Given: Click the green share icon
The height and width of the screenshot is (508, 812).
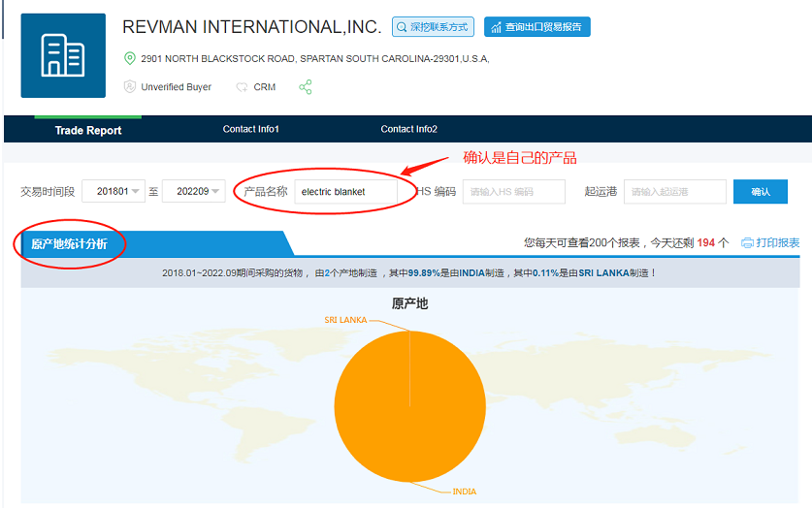Looking at the screenshot, I should click(x=306, y=87).
